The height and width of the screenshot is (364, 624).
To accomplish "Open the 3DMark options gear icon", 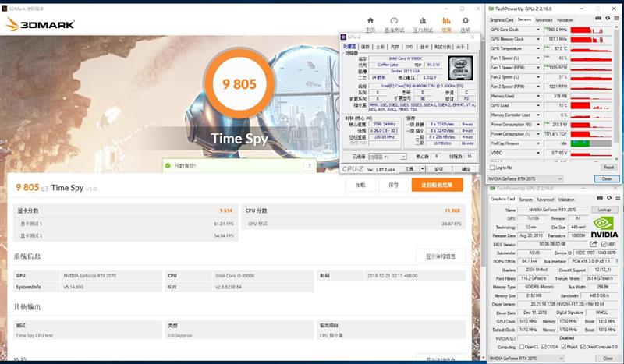I will pos(466,22).
